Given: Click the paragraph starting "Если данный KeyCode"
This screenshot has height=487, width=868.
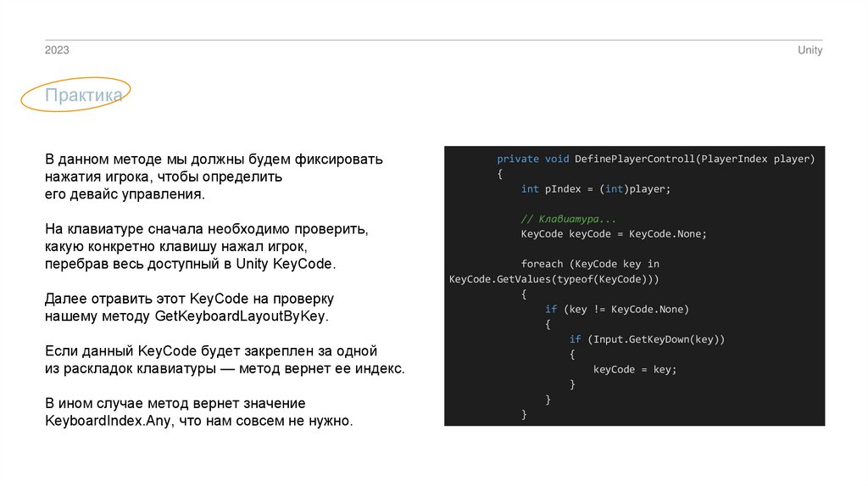Looking at the screenshot, I should point(225,360).
